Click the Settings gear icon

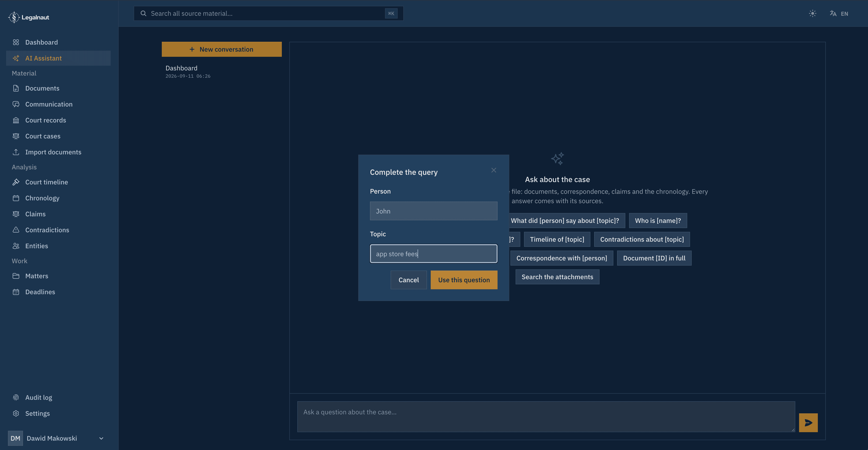tap(16, 413)
